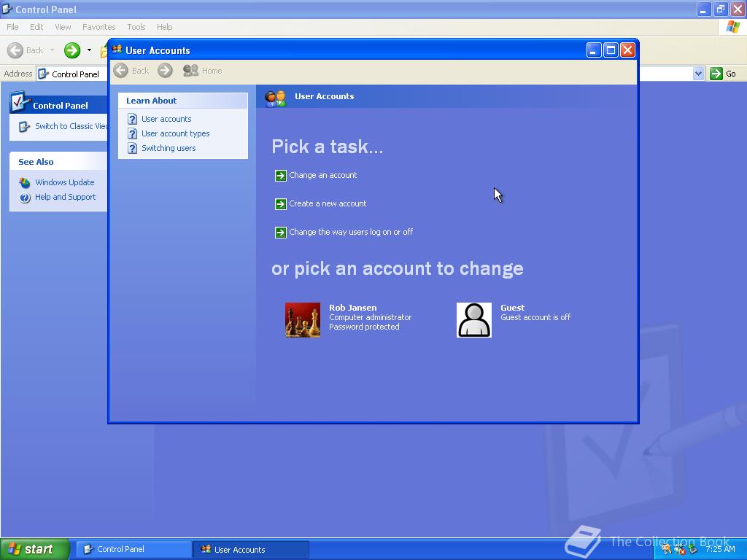Click the Rob Jansen account picture
This screenshot has height=560, width=747.
(303, 319)
